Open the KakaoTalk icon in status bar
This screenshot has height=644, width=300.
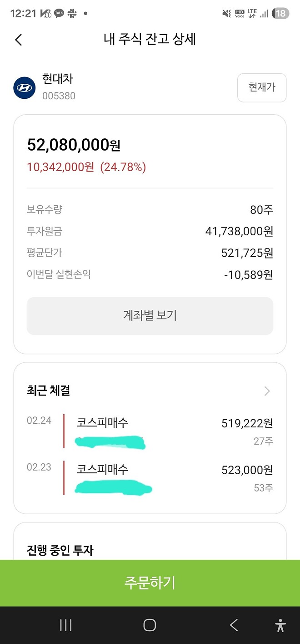(x=59, y=13)
